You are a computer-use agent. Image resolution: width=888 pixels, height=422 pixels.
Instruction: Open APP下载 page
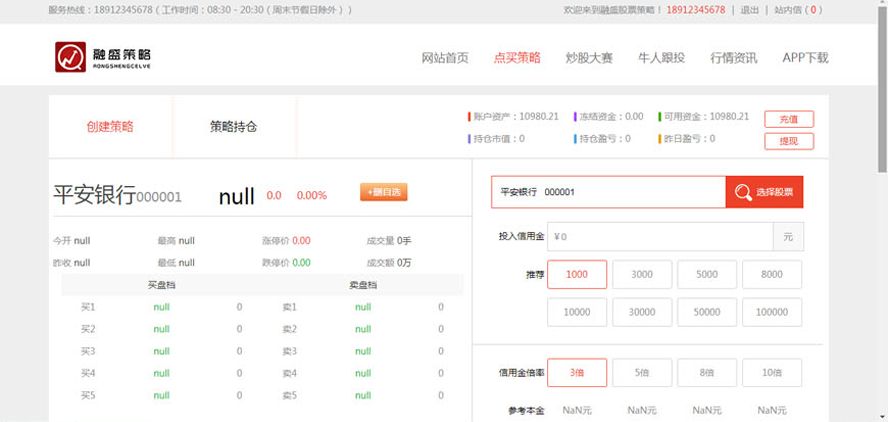tap(805, 58)
